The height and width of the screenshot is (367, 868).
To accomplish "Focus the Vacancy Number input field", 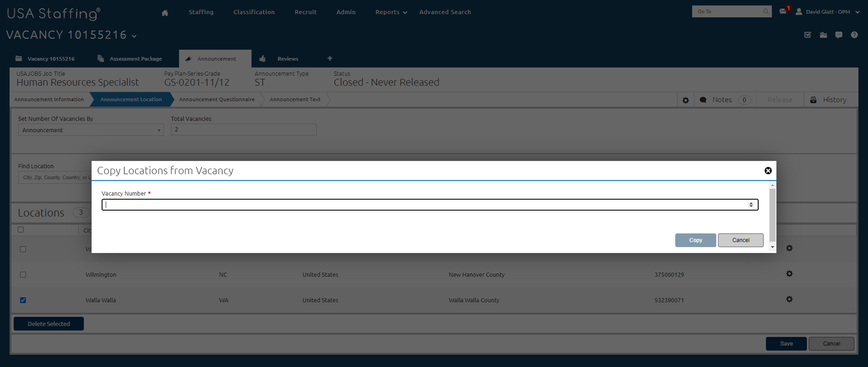I will (430, 205).
